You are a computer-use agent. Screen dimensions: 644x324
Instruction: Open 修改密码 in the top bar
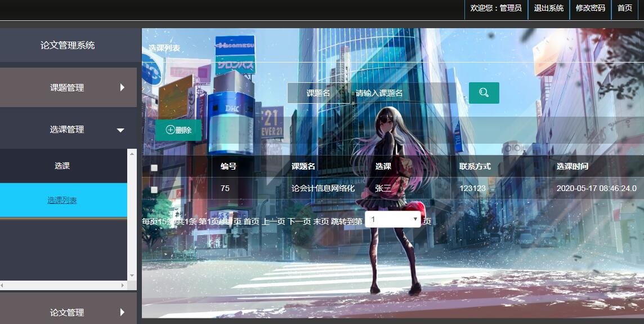point(591,8)
